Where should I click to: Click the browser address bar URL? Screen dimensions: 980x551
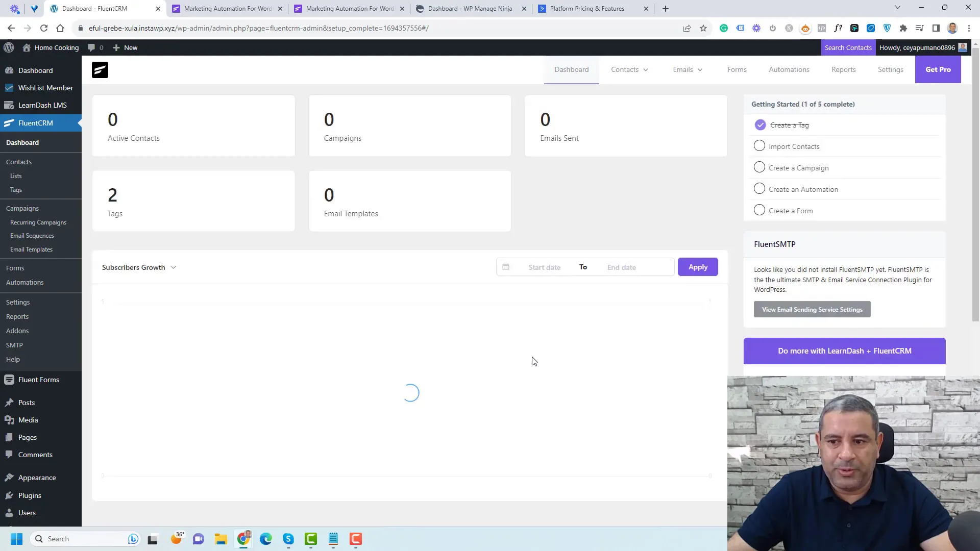[258, 28]
